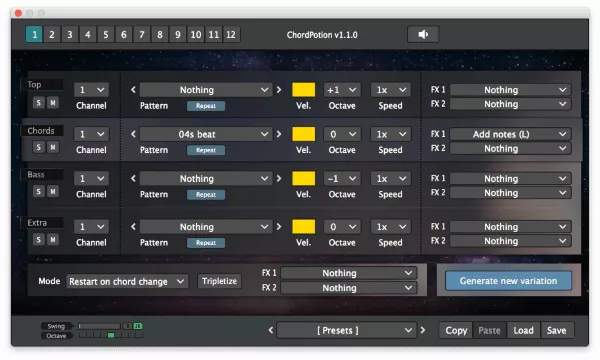Open the Bass row Octave -1 dropdown
Screen dimensions: 600x360
[342, 179]
